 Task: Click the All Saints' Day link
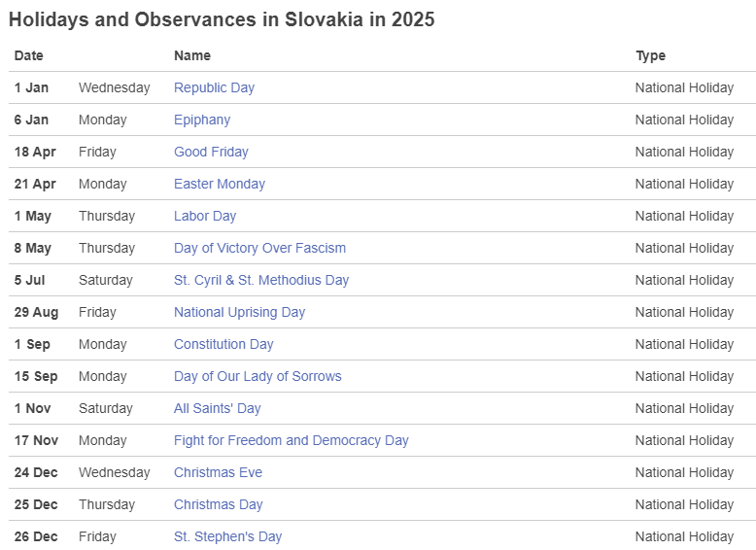(217, 408)
